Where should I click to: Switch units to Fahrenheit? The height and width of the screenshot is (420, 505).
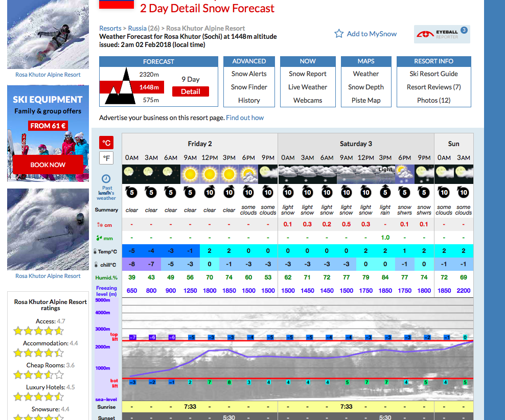coord(106,158)
